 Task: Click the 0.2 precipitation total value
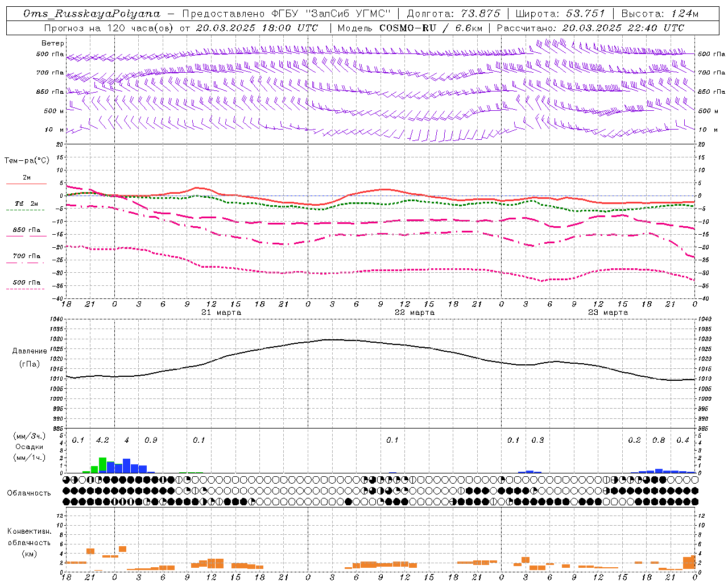point(634,440)
